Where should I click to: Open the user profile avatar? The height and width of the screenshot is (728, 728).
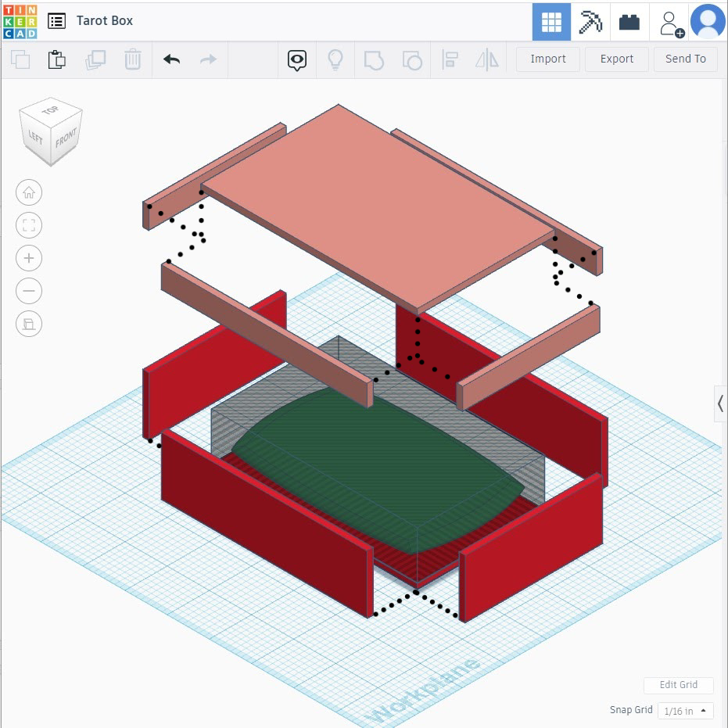pyautogui.click(x=708, y=21)
